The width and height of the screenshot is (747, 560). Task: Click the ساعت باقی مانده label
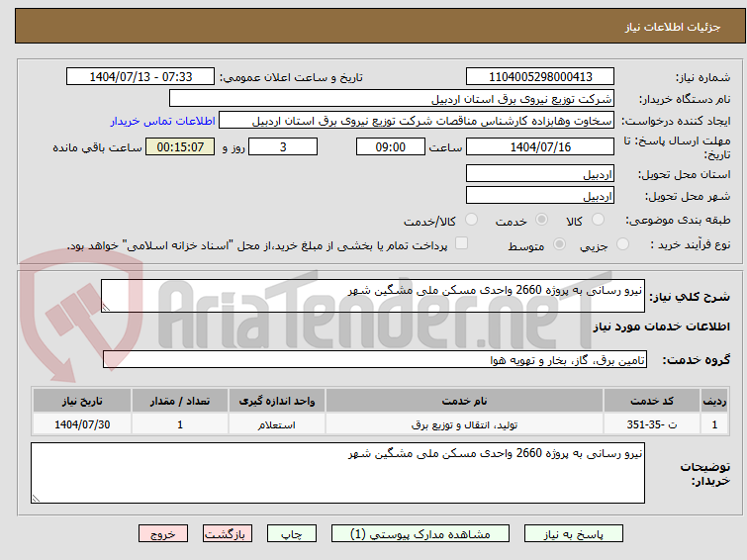[97, 147]
